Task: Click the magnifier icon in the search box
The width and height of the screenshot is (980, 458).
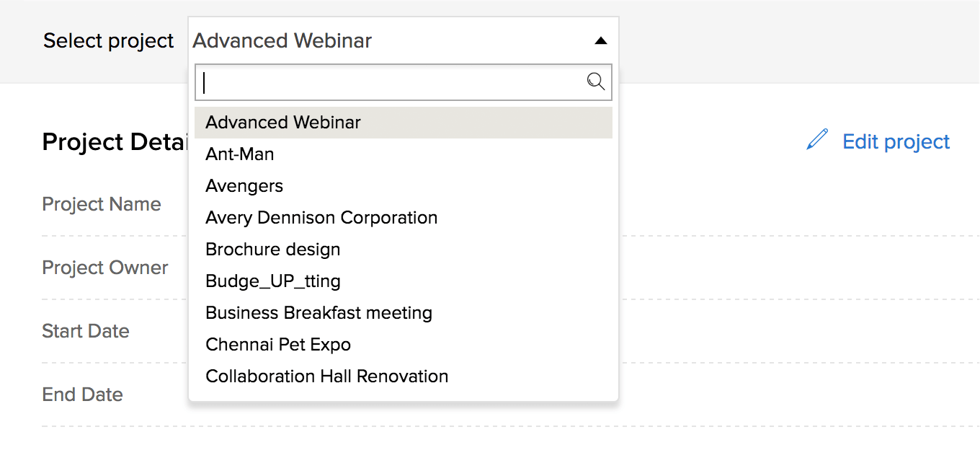Action: pos(596,82)
